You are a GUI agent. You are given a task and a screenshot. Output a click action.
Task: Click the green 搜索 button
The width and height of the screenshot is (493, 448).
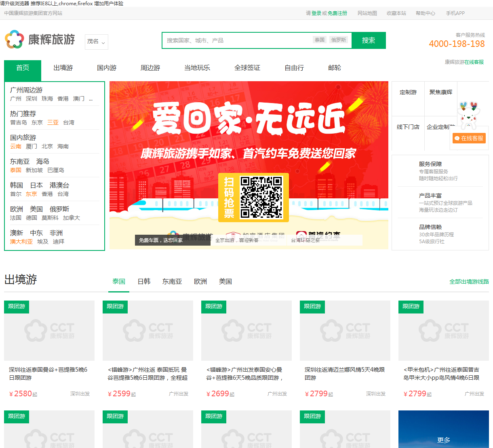369,40
